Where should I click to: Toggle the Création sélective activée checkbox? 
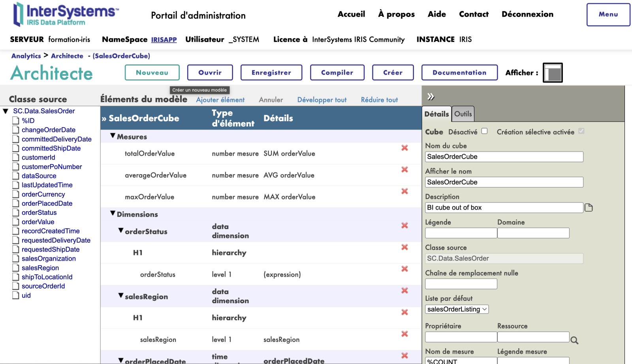coord(581,131)
